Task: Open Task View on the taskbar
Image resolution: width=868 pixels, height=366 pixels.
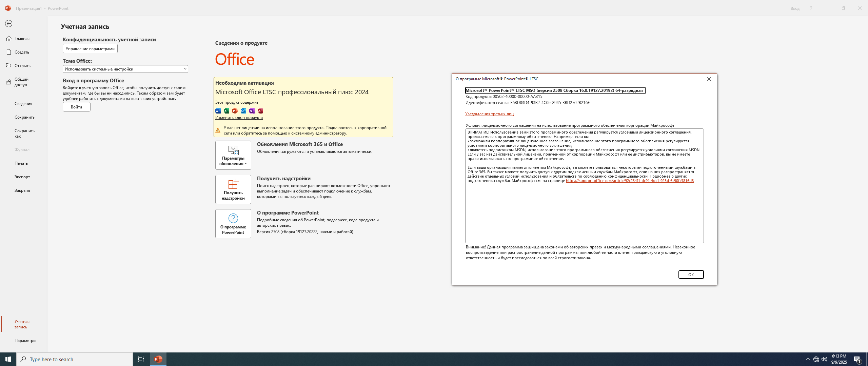Action: tap(141, 359)
